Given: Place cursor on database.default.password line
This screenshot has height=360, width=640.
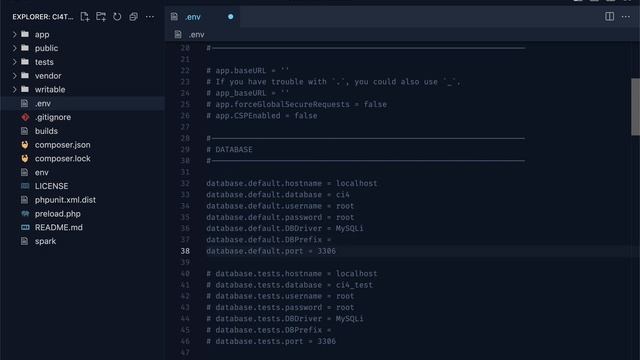Looking at the screenshot, I should pyautogui.click(x=280, y=217).
